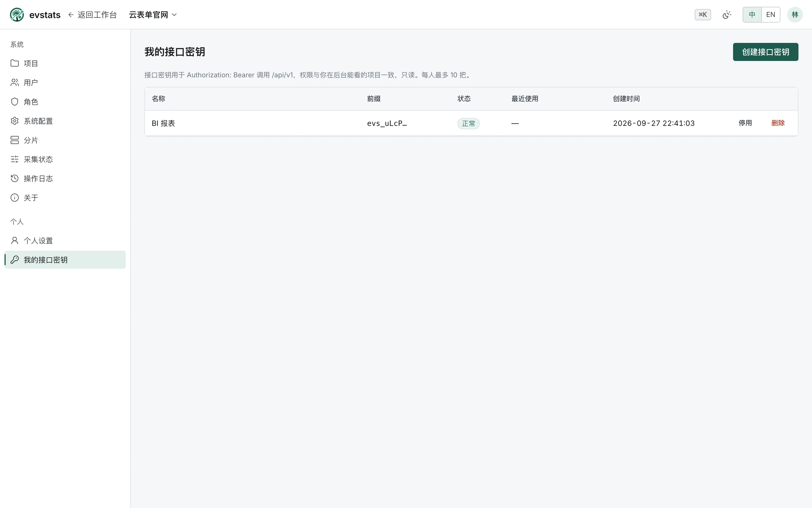Toggle the dark/light theme icon

(x=727, y=14)
